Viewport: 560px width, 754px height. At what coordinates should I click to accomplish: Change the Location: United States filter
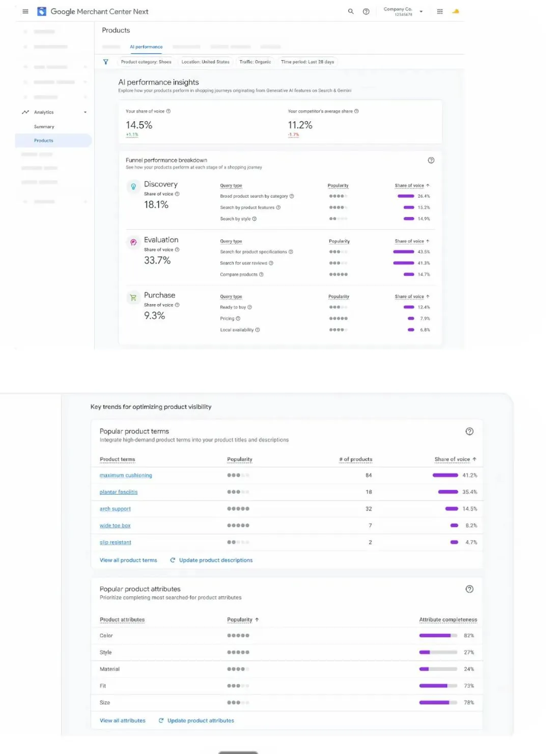click(206, 62)
